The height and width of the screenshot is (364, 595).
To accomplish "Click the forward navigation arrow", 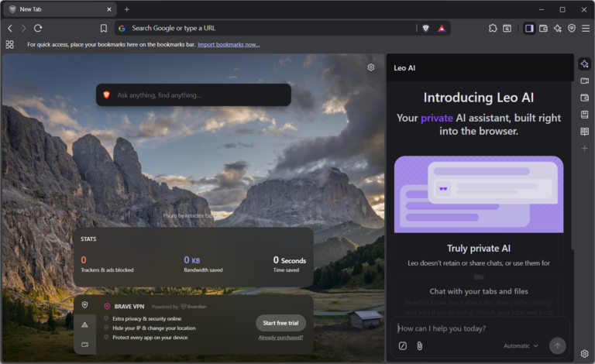I will (23, 28).
